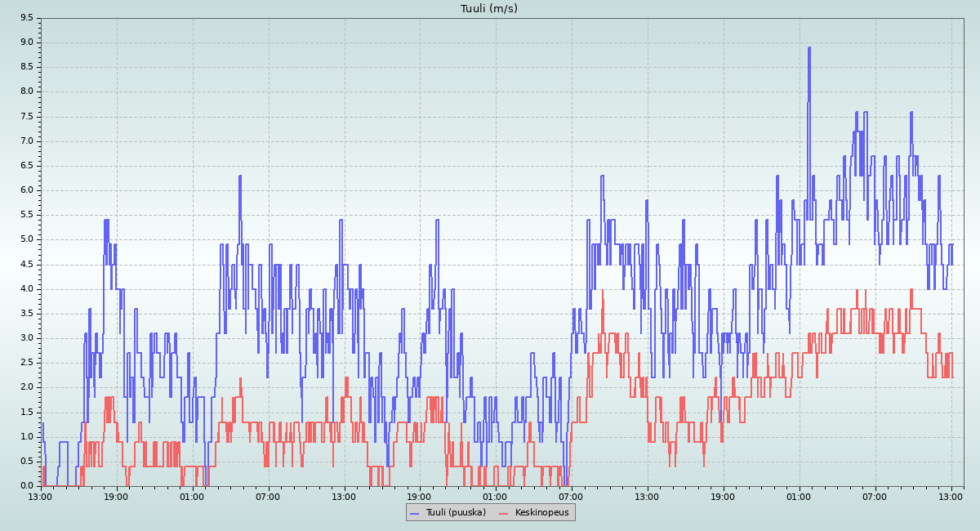Click the "Tuuli (m/s)" chart title
Viewport: 980px width, 531px height.
[x=489, y=9]
